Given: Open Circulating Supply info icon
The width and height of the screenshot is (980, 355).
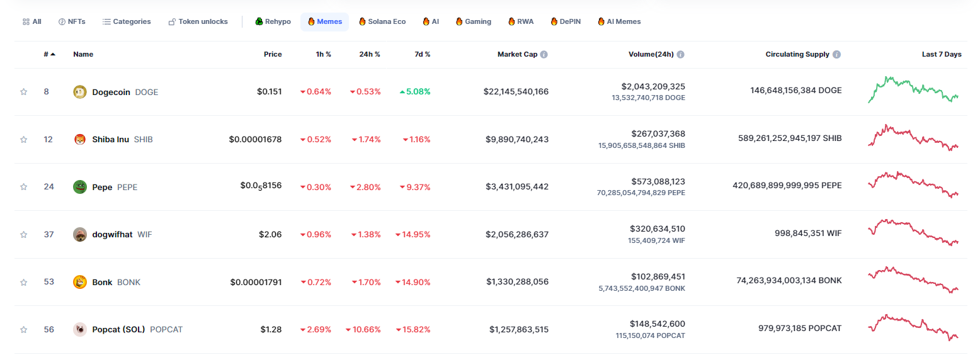Looking at the screenshot, I should click(x=836, y=55).
